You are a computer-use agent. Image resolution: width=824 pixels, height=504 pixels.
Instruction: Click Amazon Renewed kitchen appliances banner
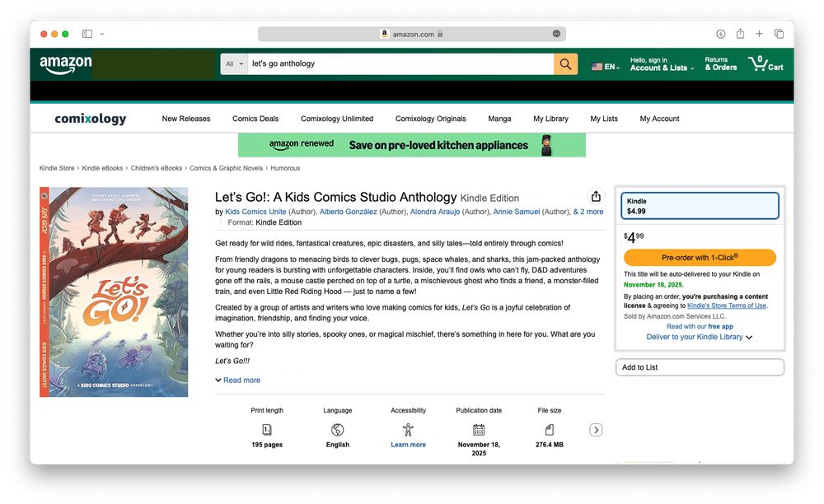(x=411, y=145)
